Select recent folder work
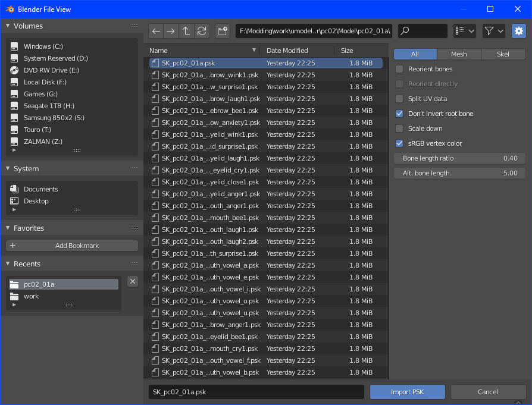This screenshot has width=532, height=405. (64, 296)
